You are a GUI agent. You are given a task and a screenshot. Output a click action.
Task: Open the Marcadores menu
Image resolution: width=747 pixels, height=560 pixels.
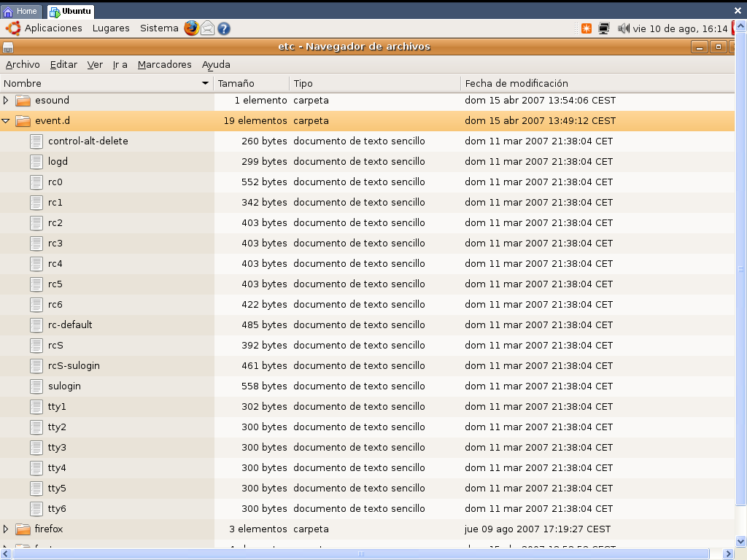click(x=164, y=65)
